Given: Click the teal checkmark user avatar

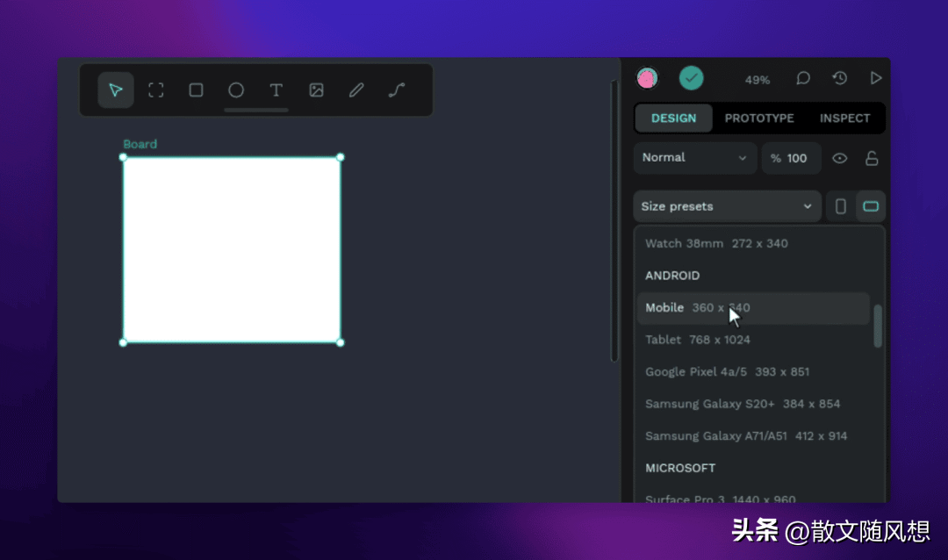Looking at the screenshot, I should (691, 78).
